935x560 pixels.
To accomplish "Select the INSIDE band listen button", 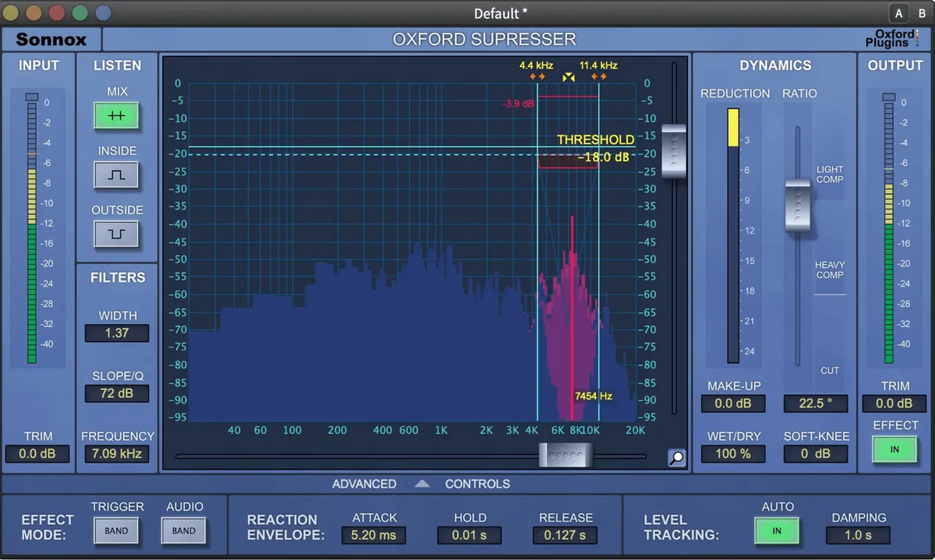I will pos(116,174).
